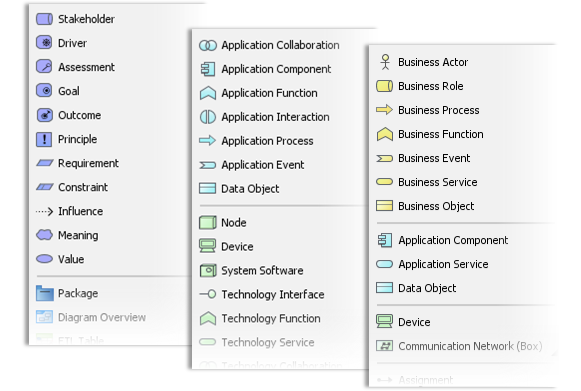
Task: Select the Business Actor stick figure icon
Action: pos(385,62)
